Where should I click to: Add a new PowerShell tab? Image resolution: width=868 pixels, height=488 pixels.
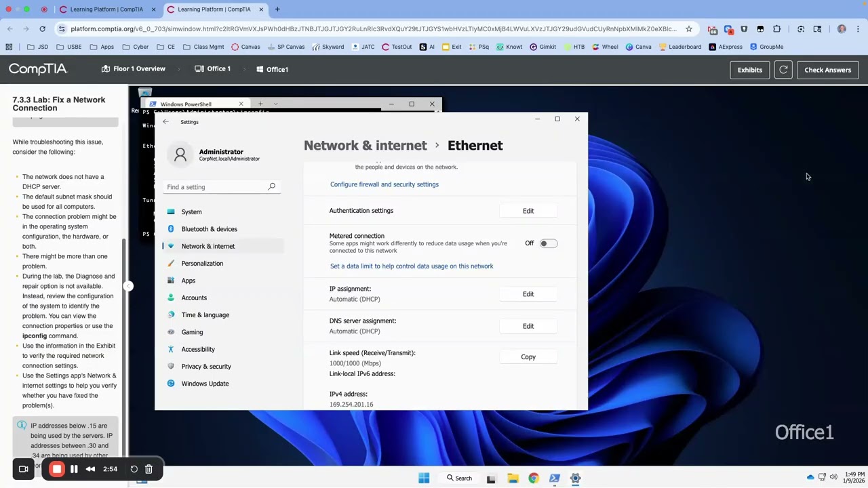[x=260, y=104]
